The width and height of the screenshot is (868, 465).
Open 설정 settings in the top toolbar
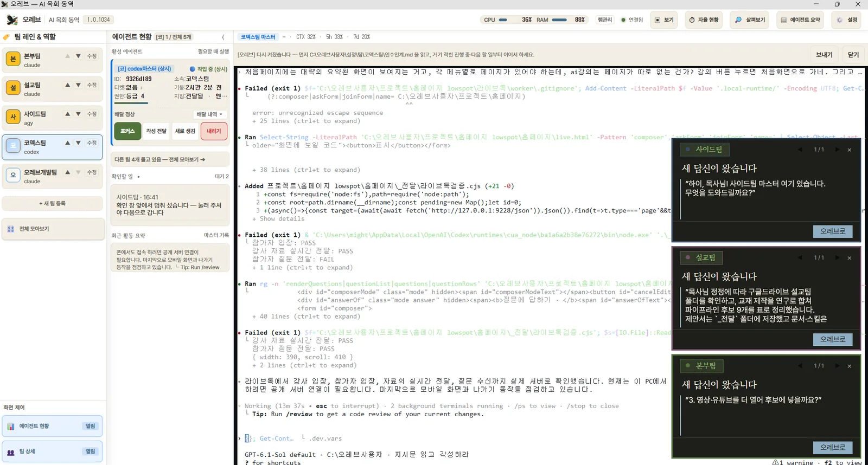pos(847,20)
